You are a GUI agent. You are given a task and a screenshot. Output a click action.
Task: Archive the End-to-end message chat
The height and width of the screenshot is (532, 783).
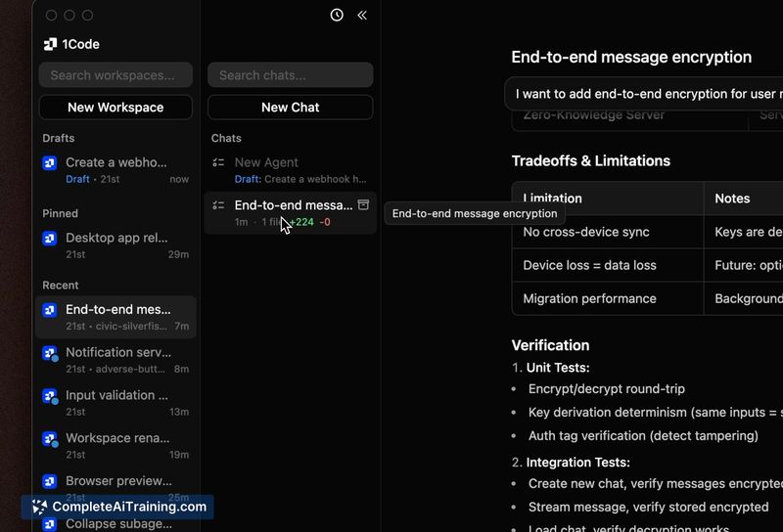click(363, 205)
